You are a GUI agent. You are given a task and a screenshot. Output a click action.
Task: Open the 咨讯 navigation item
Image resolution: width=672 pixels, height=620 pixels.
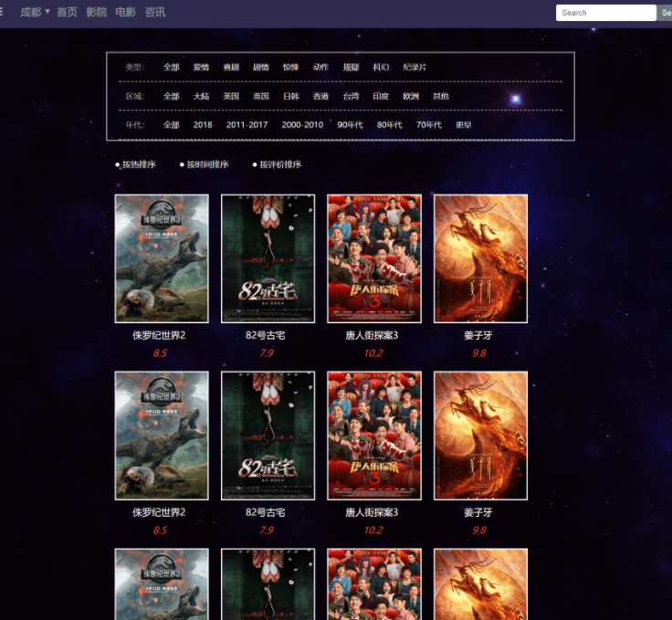pos(155,12)
